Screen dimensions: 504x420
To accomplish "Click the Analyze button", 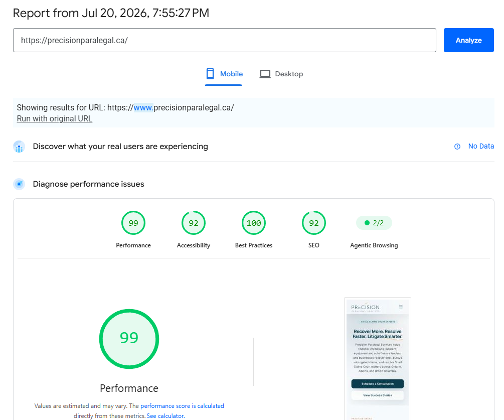I will [468, 40].
